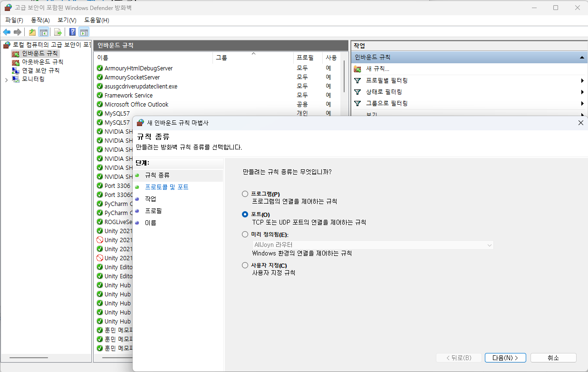Open Help via the question mark icon
Viewport: 588px width, 372px height.
tap(72, 32)
